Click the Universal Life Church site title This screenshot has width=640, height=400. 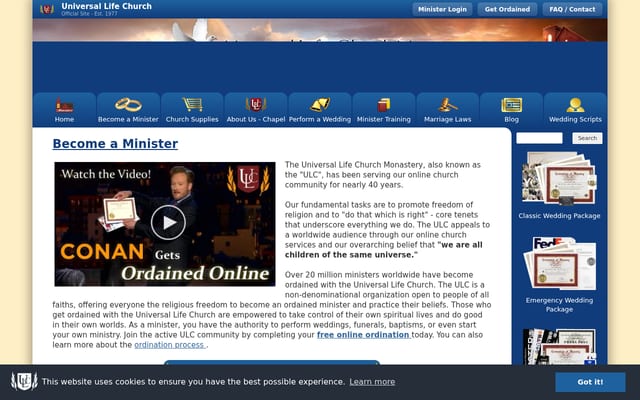coord(107,6)
